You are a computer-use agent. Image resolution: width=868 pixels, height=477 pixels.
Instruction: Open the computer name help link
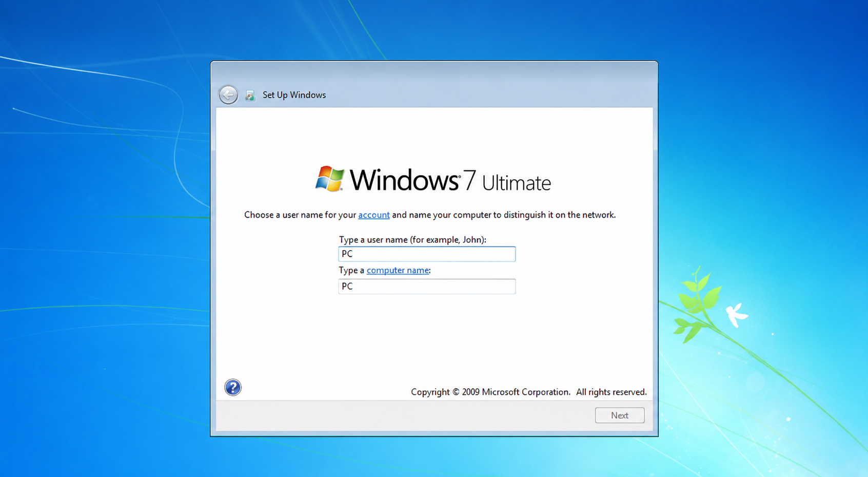coord(398,270)
